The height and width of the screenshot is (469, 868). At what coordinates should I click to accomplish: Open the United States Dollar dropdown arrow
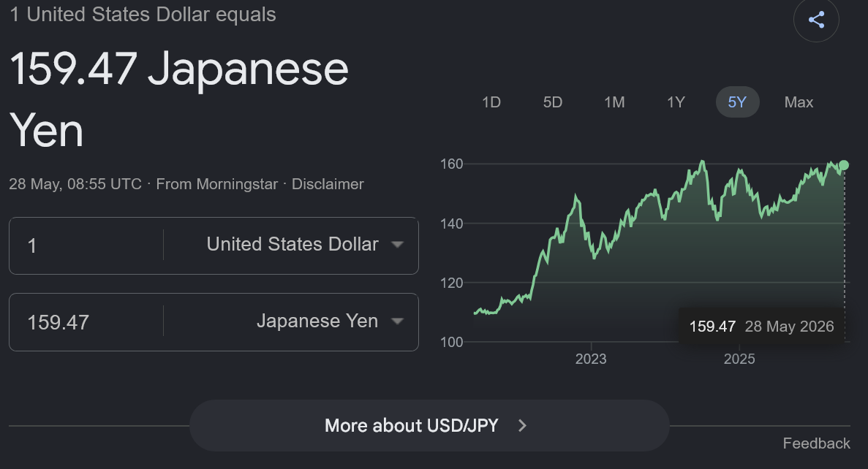pyautogui.click(x=397, y=245)
